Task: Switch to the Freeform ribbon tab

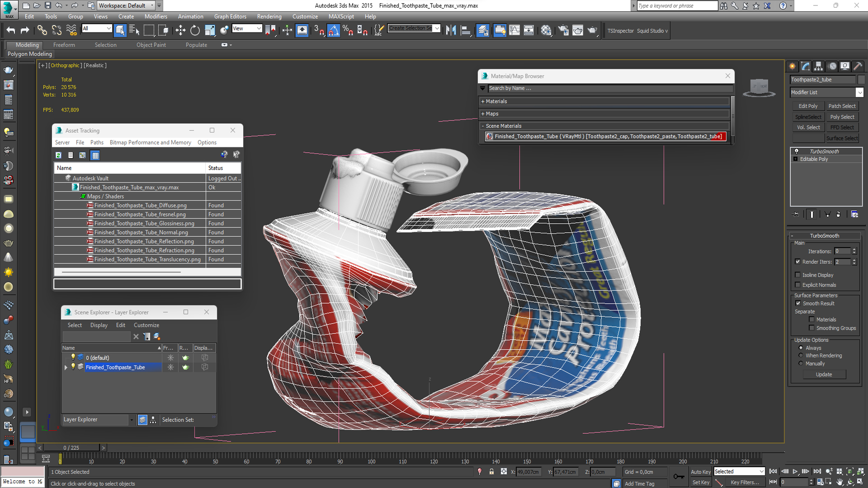Action: [x=64, y=45]
